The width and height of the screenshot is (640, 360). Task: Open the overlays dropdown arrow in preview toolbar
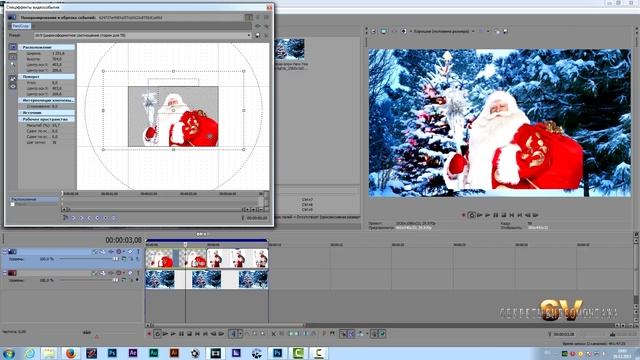(488, 31)
